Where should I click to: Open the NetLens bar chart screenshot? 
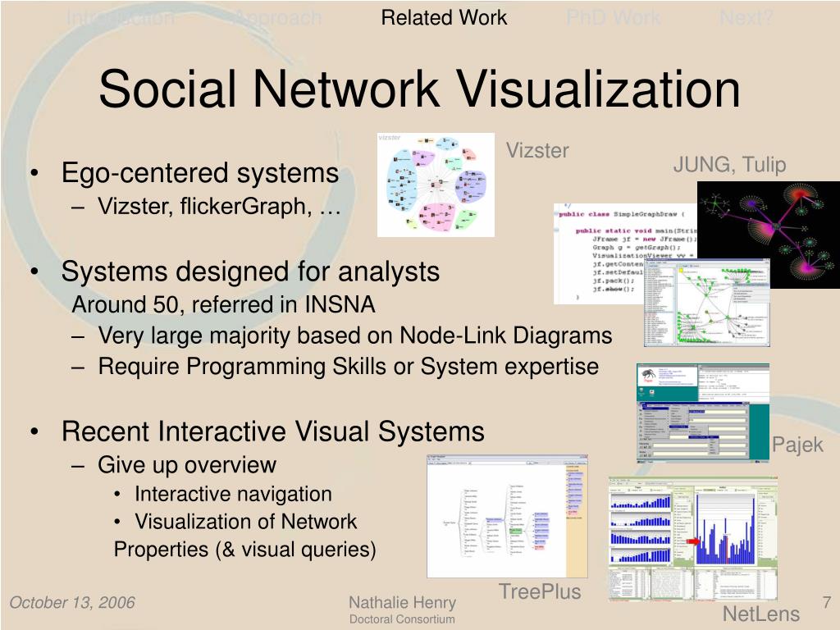(x=692, y=538)
